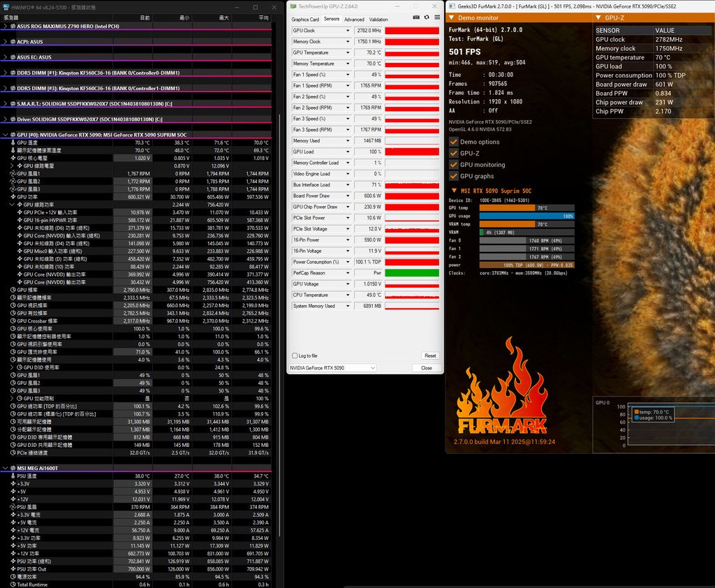The width and height of the screenshot is (715, 588).
Task: Switch to the Graphics Card tab
Action: (305, 20)
